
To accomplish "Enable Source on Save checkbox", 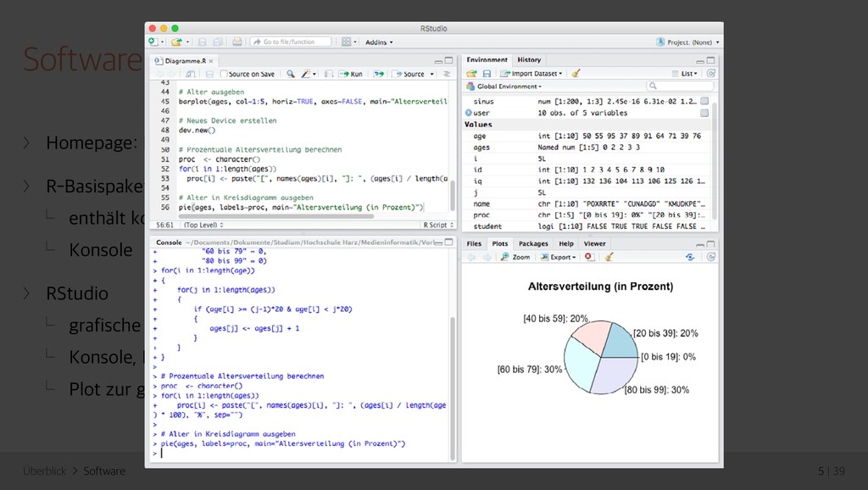I will pyautogui.click(x=224, y=74).
